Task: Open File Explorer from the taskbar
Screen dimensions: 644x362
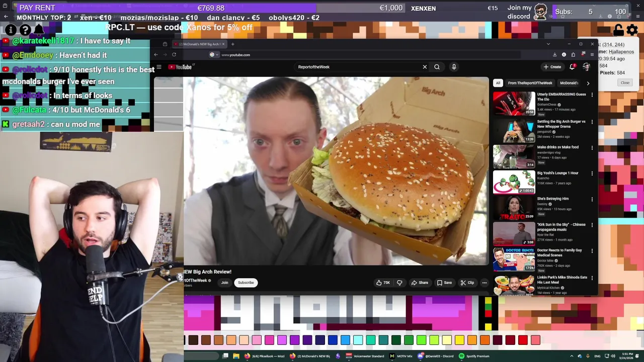Action: point(236,356)
